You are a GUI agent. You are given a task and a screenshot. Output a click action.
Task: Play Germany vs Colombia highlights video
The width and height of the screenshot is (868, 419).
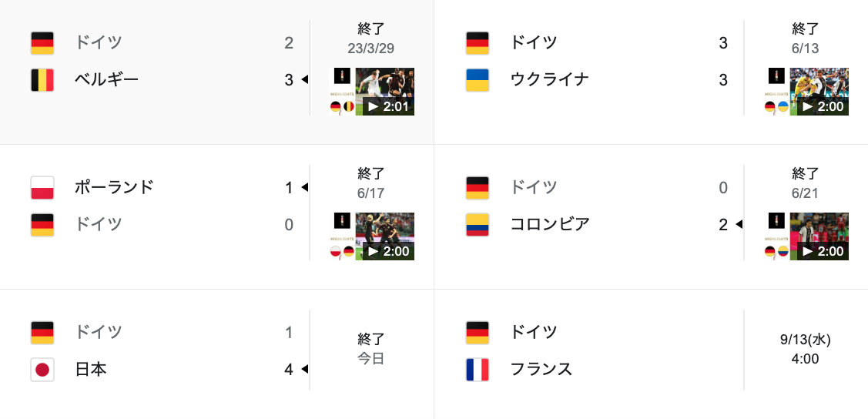click(x=819, y=236)
